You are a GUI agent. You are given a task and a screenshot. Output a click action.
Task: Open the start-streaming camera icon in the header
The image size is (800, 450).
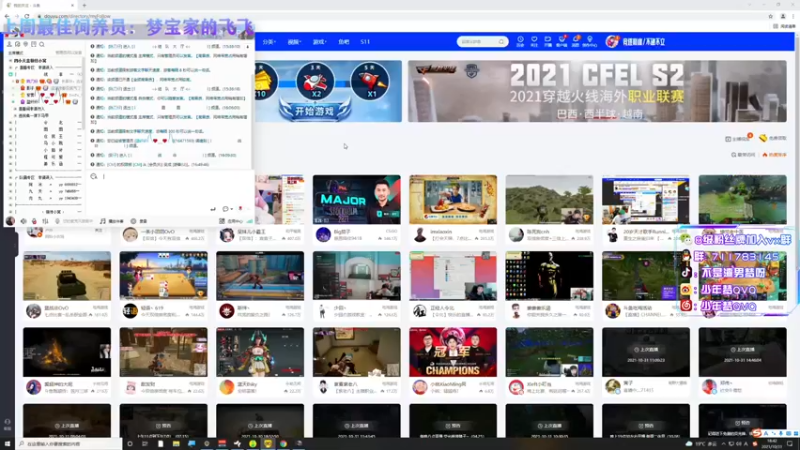(547, 41)
